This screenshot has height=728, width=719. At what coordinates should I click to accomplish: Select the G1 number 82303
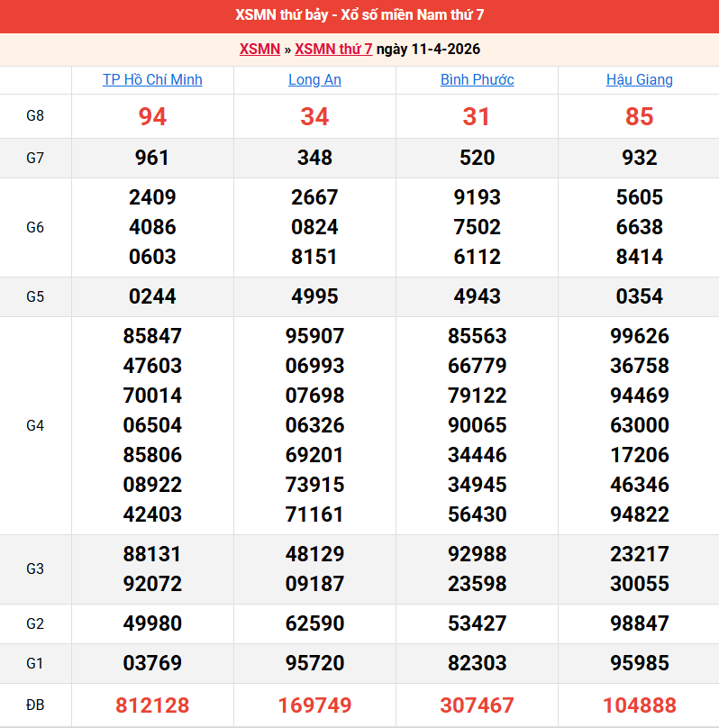tap(477, 663)
